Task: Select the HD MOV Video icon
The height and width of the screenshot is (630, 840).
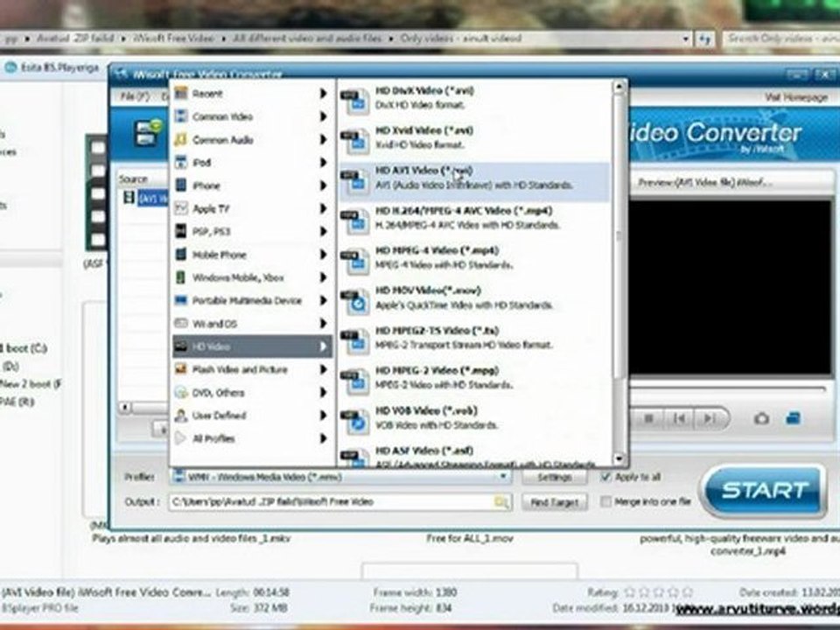Action: (x=354, y=300)
